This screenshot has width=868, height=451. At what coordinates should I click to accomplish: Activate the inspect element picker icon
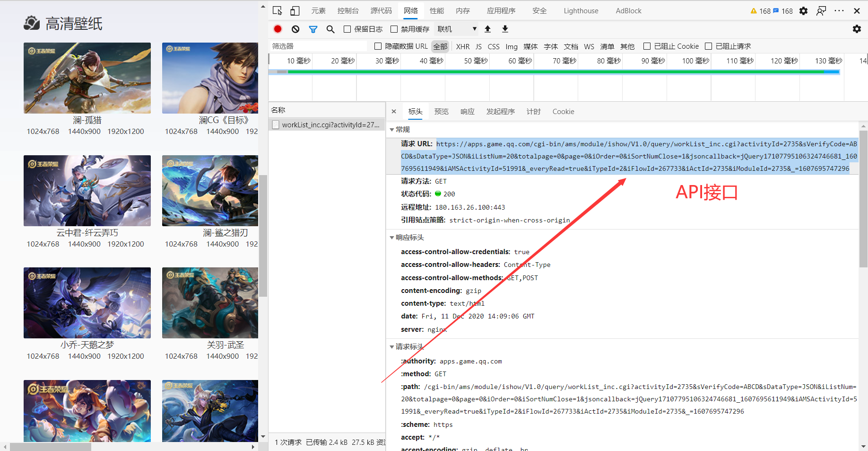(x=278, y=10)
